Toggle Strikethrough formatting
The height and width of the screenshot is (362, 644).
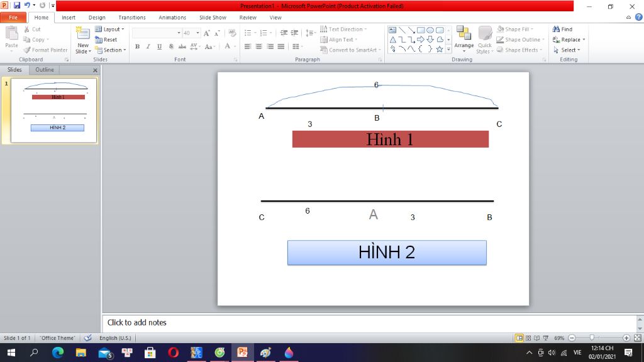(182, 47)
